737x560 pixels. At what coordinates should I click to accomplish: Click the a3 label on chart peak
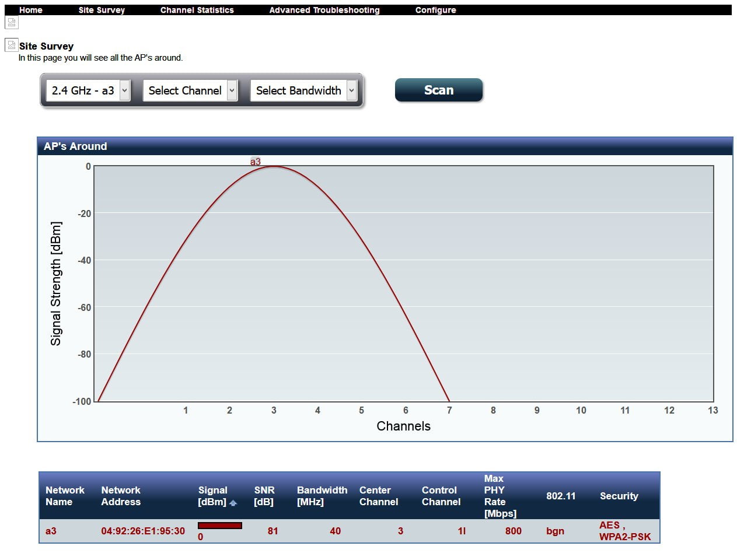point(256,162)
